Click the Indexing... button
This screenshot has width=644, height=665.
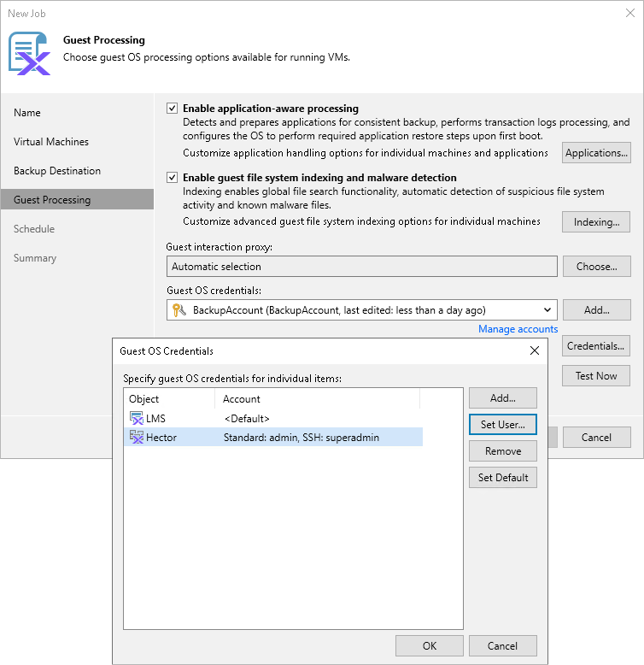[596, 221]
